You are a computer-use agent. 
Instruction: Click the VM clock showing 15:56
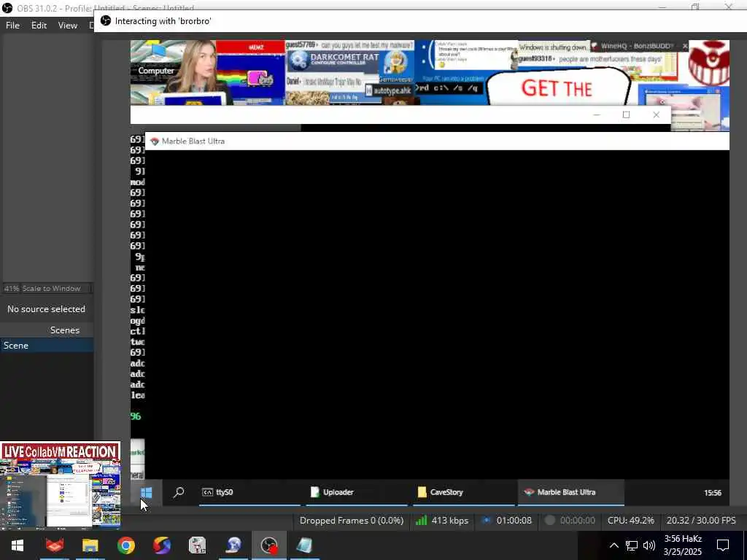(712, 493)
